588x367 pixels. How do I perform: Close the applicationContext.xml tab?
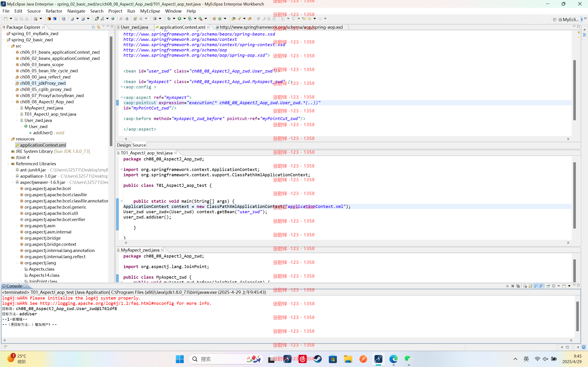(208, 27)
